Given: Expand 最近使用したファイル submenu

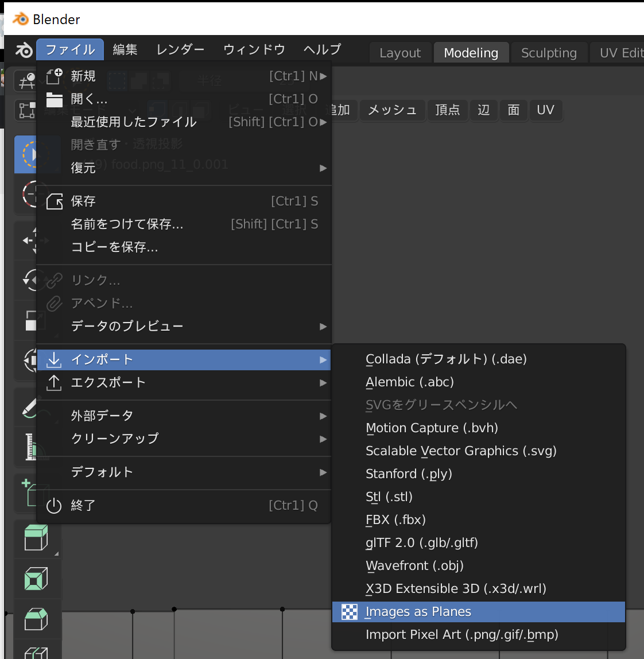Looking at the screenshot, I should [184, 122].
